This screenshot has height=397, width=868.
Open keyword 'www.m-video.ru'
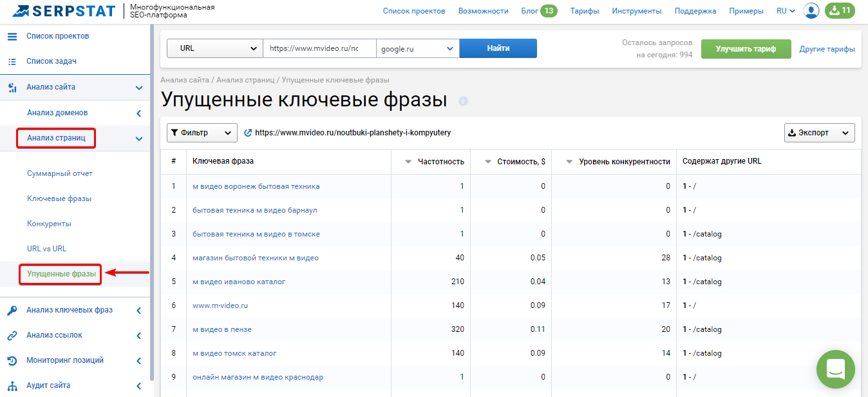(220, 305)
